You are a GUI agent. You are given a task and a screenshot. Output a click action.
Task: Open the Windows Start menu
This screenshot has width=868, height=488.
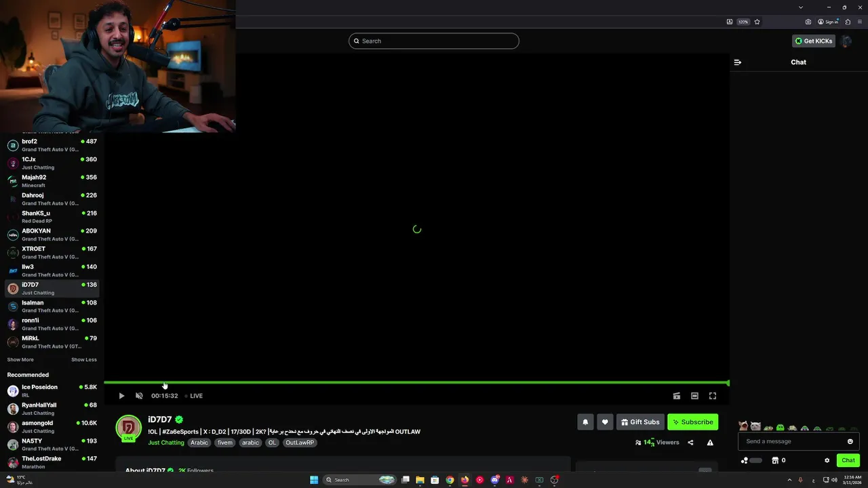(x=314, y=480)
